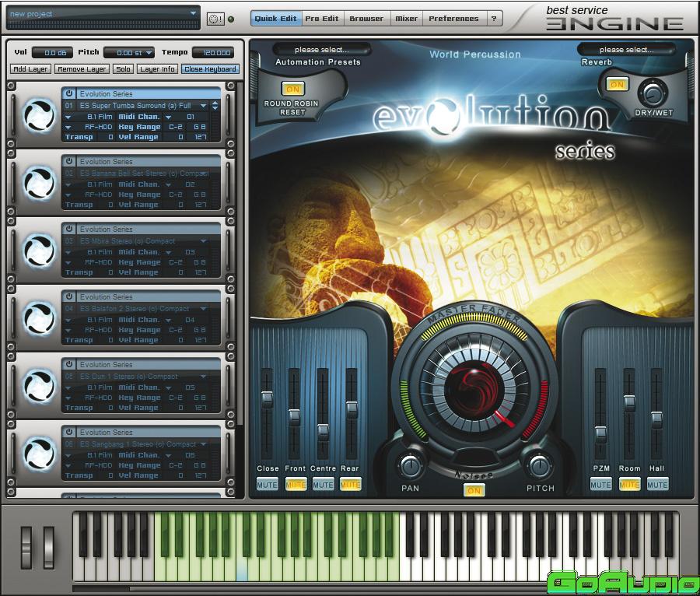Open the Browser tab
The width and height of the screenshot is (700, 596).
[x=366, y=19]
